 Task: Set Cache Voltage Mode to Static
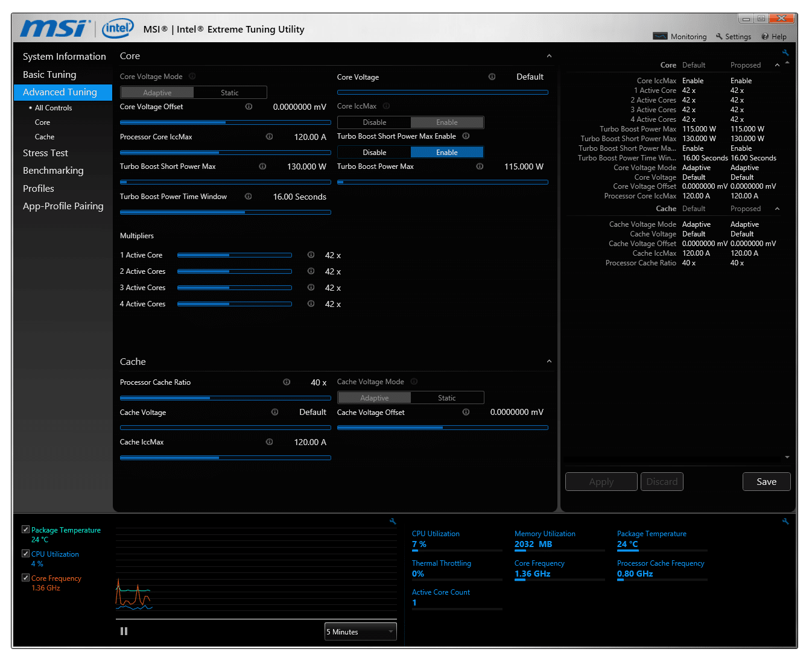pyautogui.click(x=447, y=398)
